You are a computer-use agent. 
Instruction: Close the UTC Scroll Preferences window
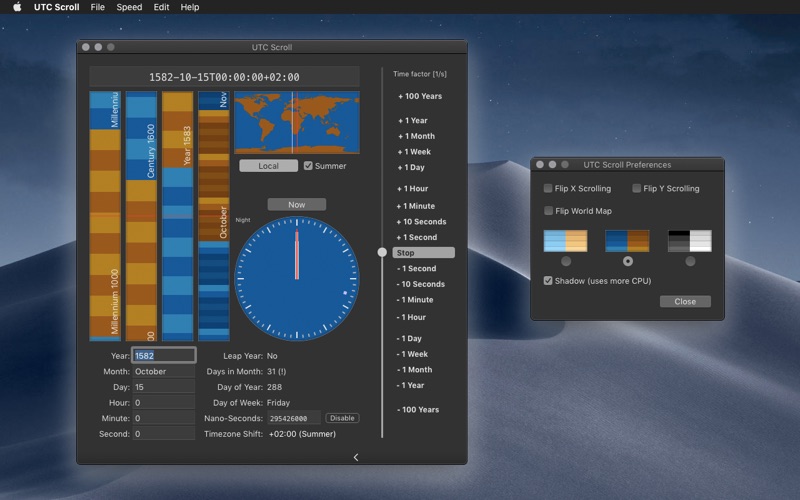(540, 164)
